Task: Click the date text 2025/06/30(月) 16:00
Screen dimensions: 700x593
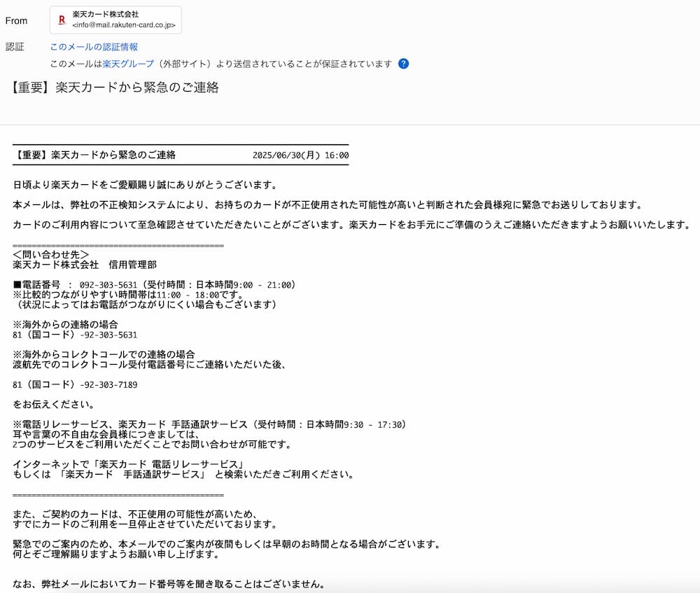Action: tap(300, 153)
